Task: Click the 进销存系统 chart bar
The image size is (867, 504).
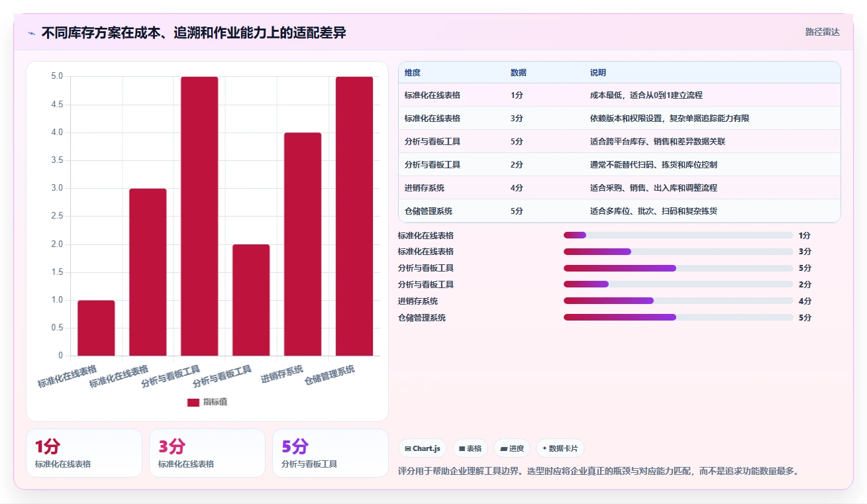Action: coord(303,244)
